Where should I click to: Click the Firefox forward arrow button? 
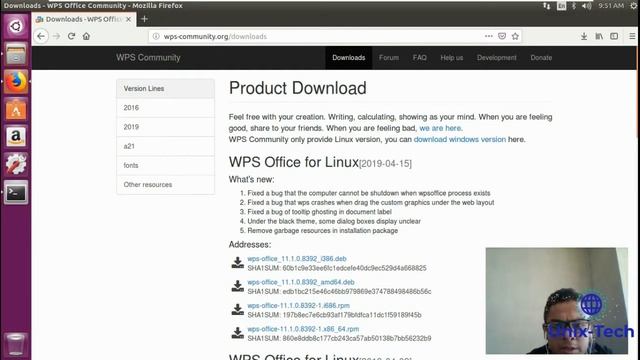click(56, 36)
